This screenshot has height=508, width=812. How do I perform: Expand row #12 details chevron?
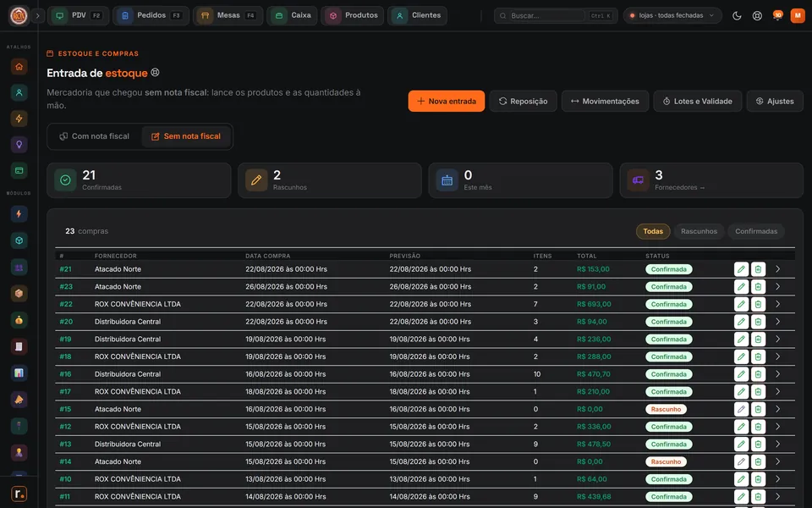pos(777,427)
